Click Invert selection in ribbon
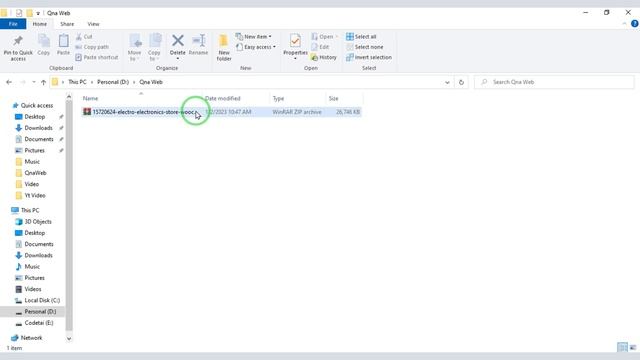This screenshot has height=360, width=640. pos(369,58)
